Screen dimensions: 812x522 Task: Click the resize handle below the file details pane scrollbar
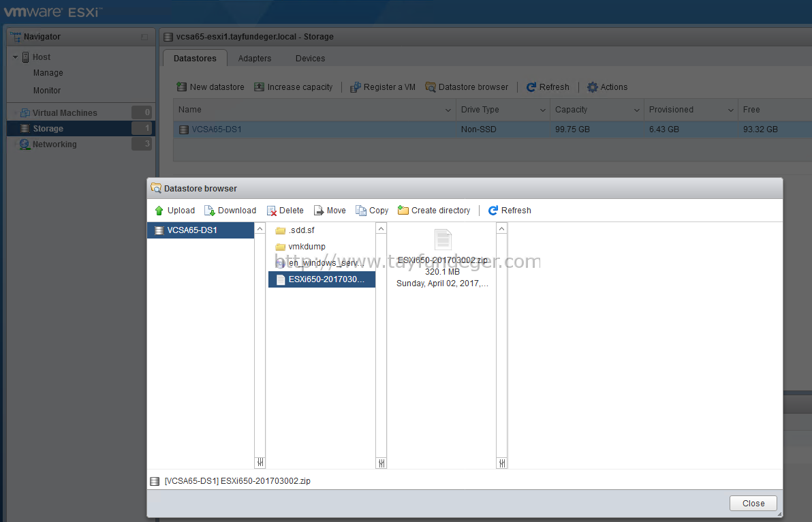click(x=501, y=463)
